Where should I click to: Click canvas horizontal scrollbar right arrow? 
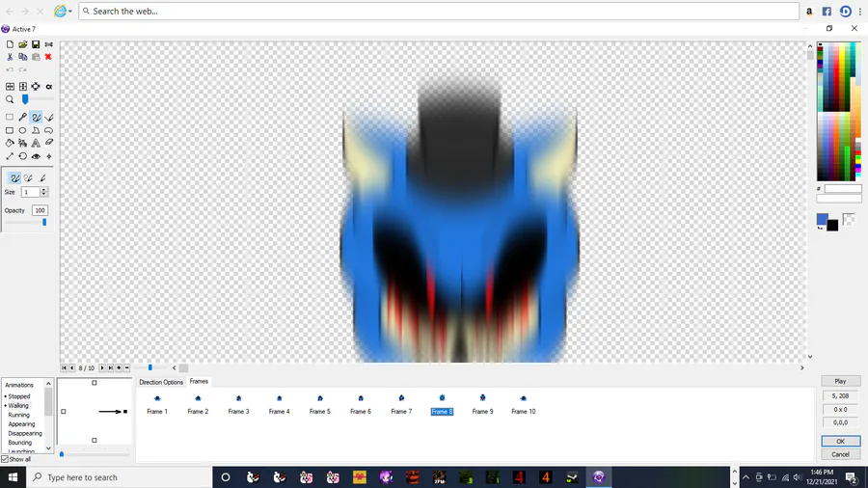(801, 368)
